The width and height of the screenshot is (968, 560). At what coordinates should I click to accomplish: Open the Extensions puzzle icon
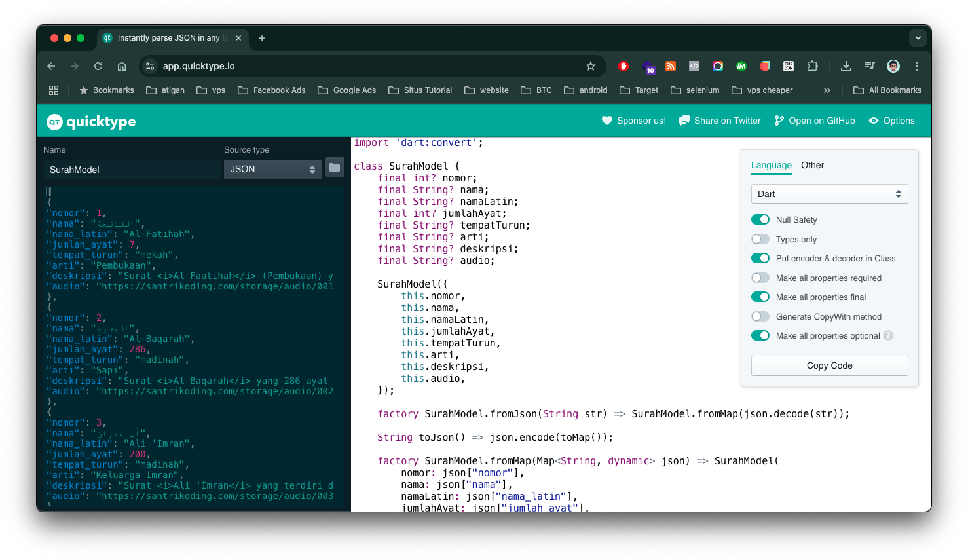[x=812, y=66]
